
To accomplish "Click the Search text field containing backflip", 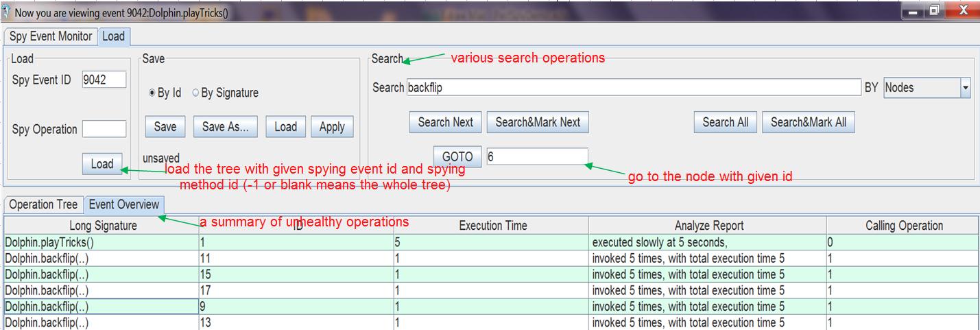I will click(x=634, y=87).
